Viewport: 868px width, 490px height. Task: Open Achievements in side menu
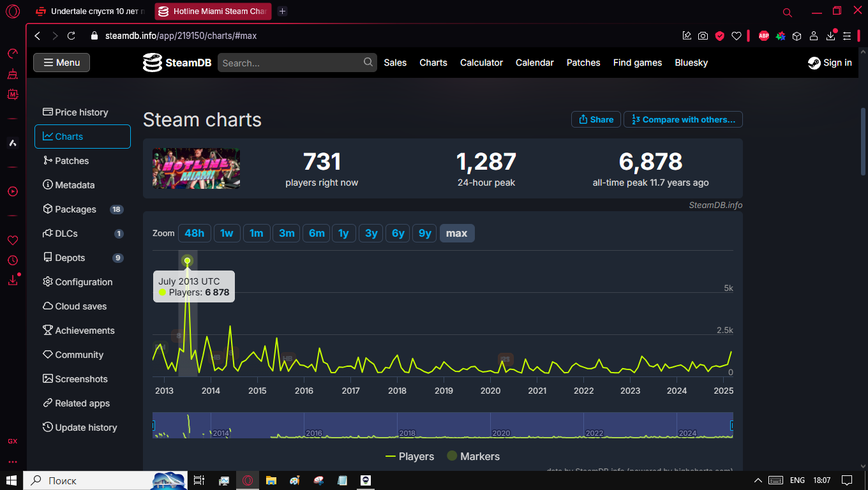coord(82,330)
